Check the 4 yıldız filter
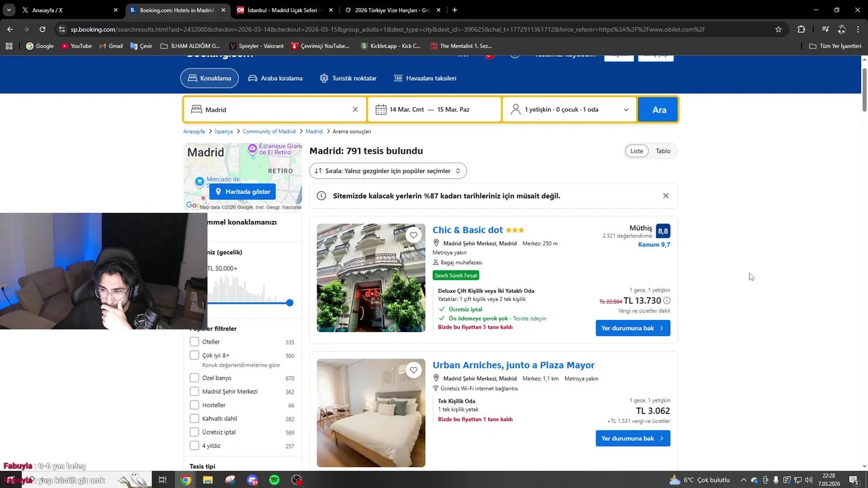868x488 pixels. pos(195,445)
